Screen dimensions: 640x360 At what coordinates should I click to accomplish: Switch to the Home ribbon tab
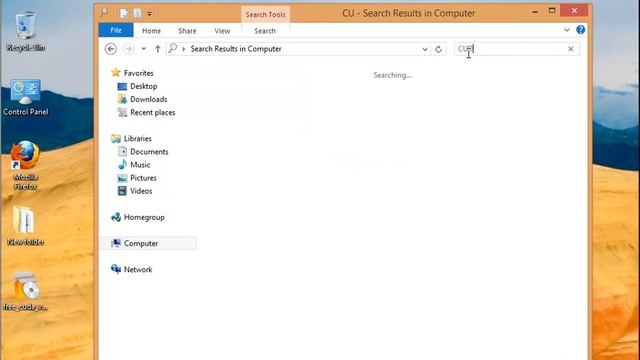coord(151,31)
